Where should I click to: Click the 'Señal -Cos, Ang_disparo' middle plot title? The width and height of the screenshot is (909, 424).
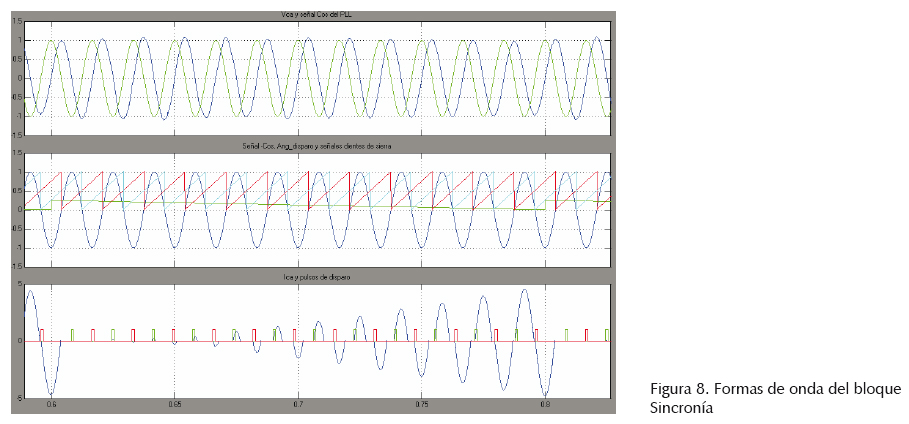(x=317, y=147)
